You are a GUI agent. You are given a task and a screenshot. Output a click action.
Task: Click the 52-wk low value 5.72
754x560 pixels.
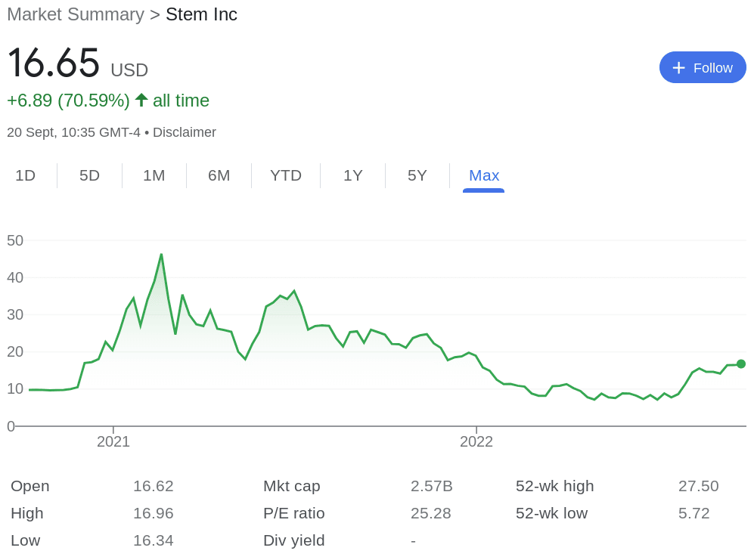[694, 513]
